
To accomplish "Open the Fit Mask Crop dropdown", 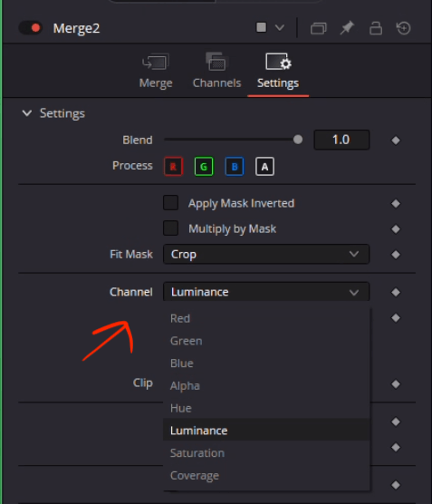I will click(x=266, y=254).
